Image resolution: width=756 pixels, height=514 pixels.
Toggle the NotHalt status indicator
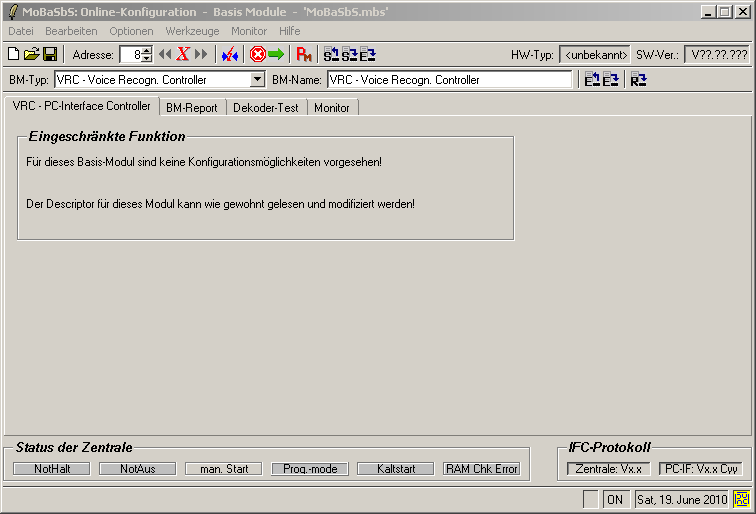pos(51,469)
